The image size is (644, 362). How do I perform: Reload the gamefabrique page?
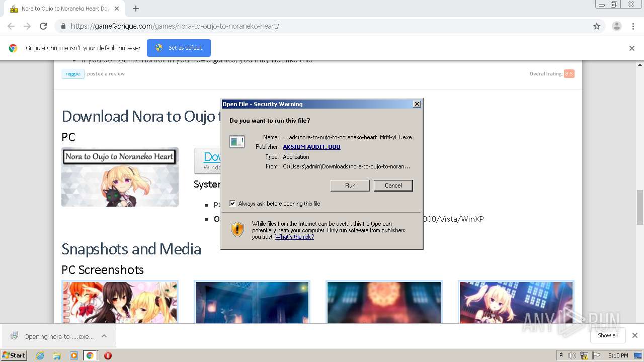click(x=43, y=26)
